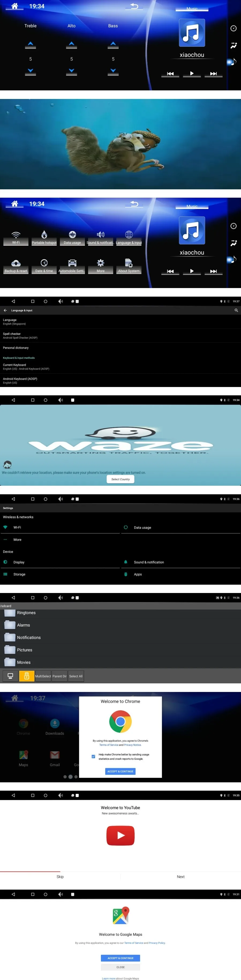The height and width of the screenshot is (980, 241).
Task: Play music on the equalizer screen
Action: [191, 73]
